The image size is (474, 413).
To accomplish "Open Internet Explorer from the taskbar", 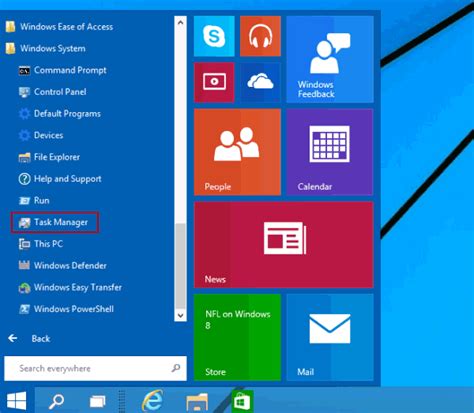I will pos(153,401).
